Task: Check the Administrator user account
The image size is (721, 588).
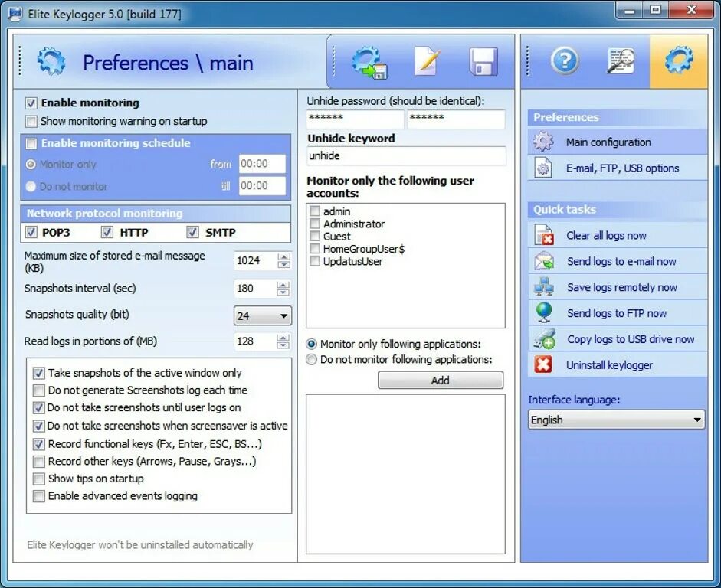Action: pyautogui.click(x=314, y=224)
